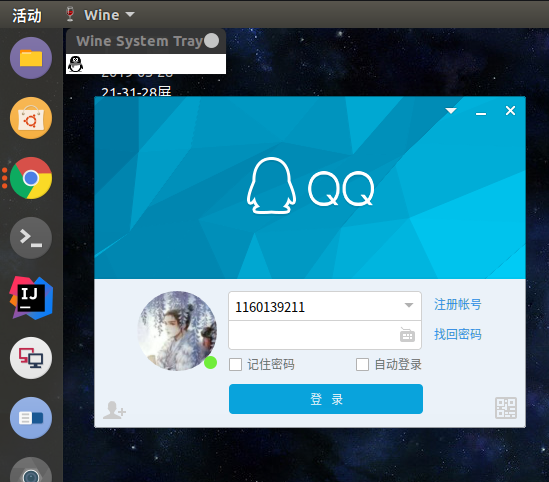Focus the empty password field
Image resolution: width=549 pixels, height=482 pixels.
325,335
